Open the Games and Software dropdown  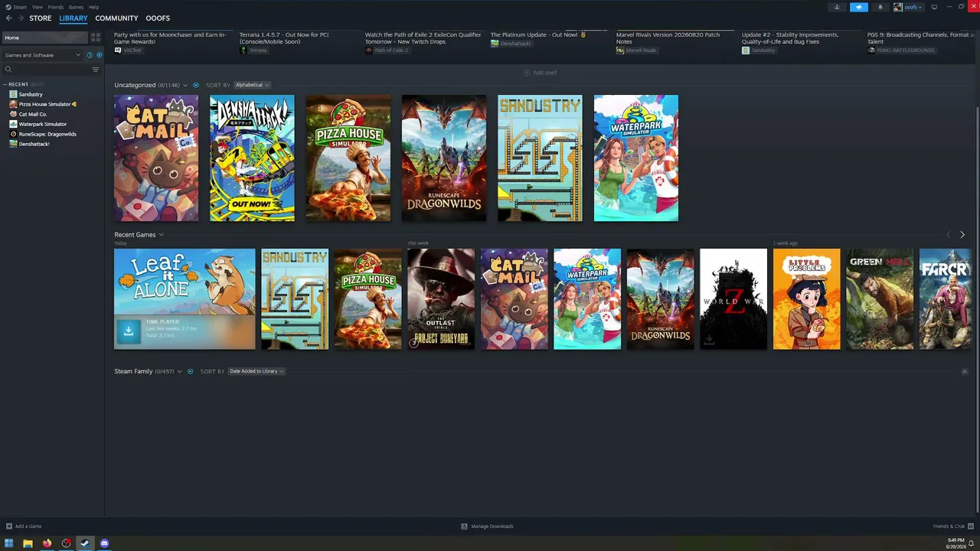42,55
